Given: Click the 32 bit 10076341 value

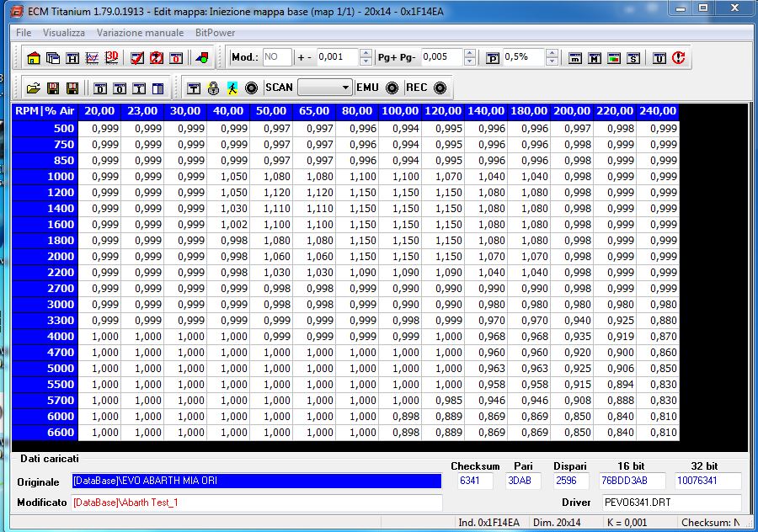Looking at the screenshot, I should (707, 481).
